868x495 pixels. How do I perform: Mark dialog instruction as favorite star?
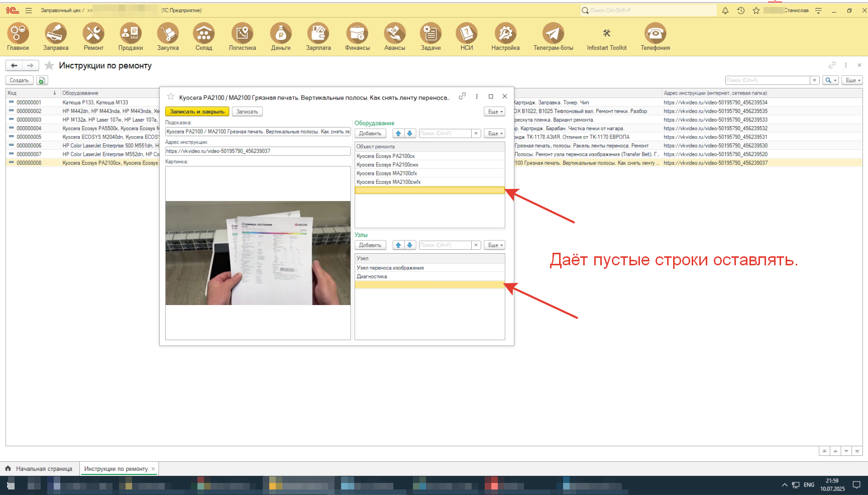coord(171,96)
